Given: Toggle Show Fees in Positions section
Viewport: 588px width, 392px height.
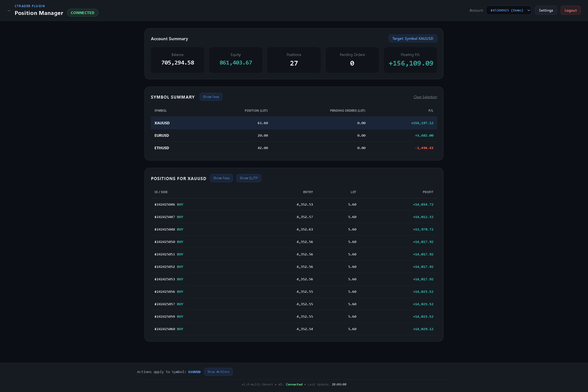Looking at the screenshot, I should click(221, 178).
